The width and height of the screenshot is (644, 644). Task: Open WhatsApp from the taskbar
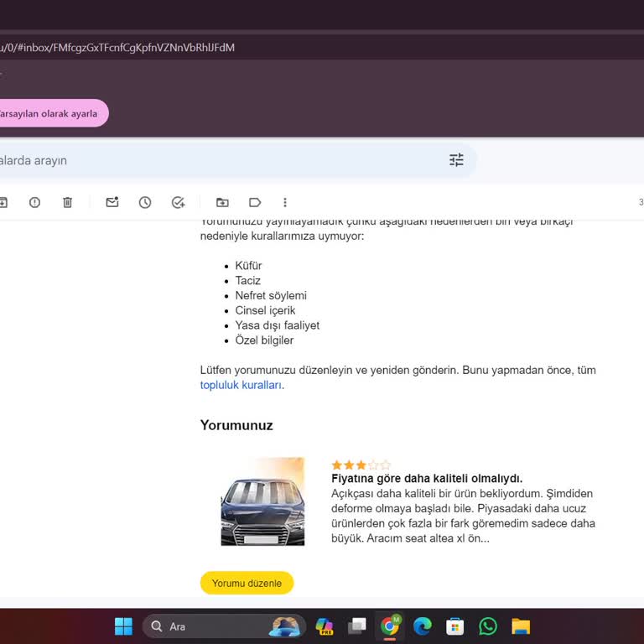coord(488,626)
